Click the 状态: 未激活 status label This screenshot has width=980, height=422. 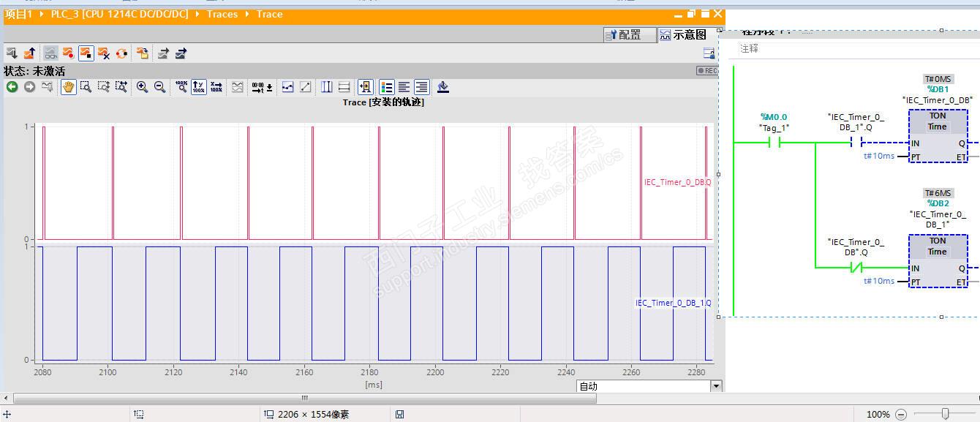(x=34, y=71)
